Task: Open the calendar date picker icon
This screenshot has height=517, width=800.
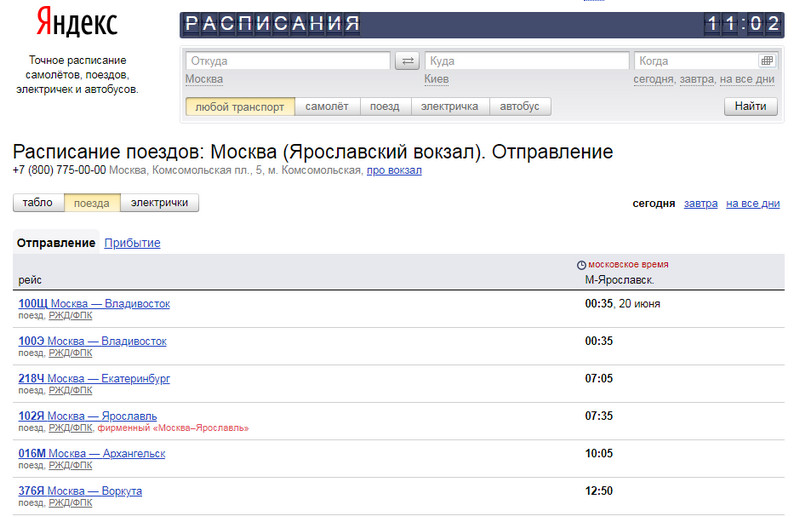Action: coord(767,61)
